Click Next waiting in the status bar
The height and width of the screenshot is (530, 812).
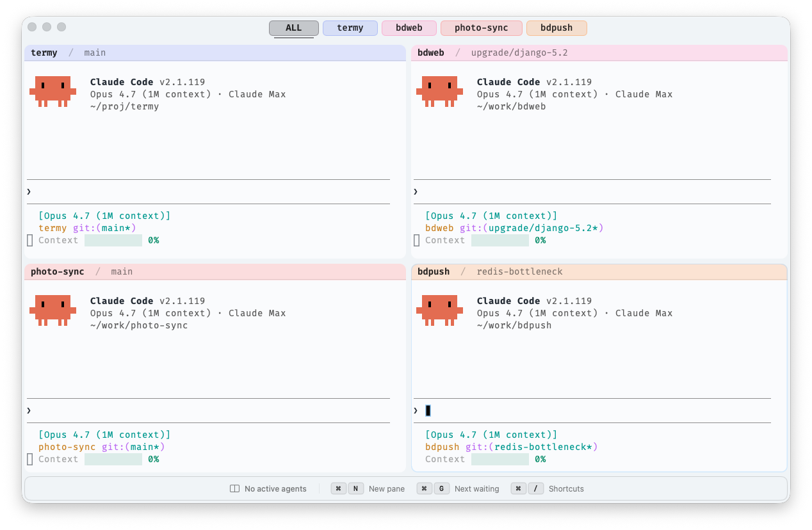[476, 488]
